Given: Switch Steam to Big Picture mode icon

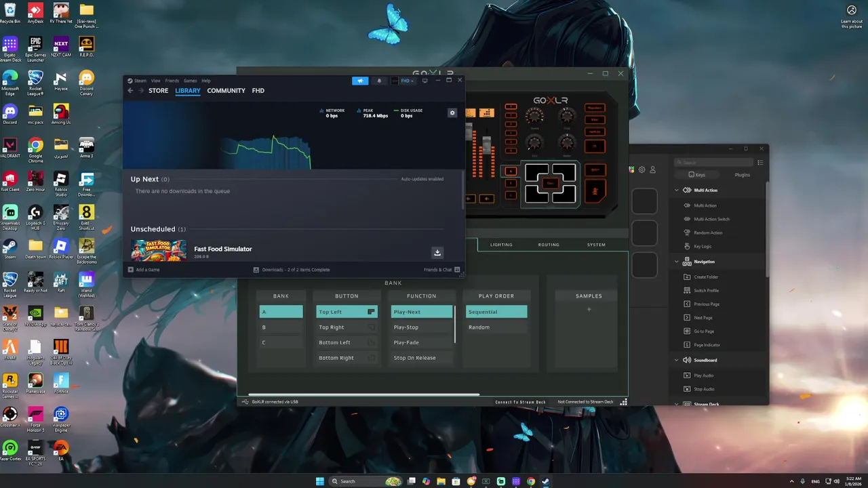Looking at the screenshot, I should point(425,81).
